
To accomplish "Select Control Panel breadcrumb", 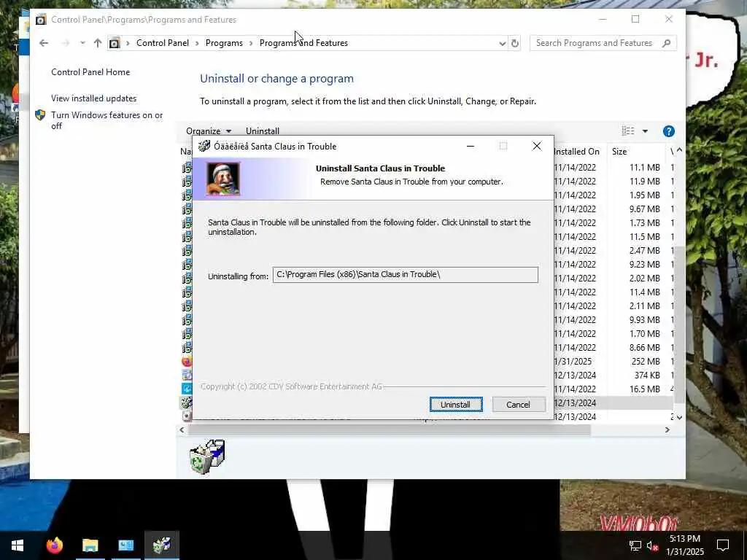I will [x=163, y=43].
